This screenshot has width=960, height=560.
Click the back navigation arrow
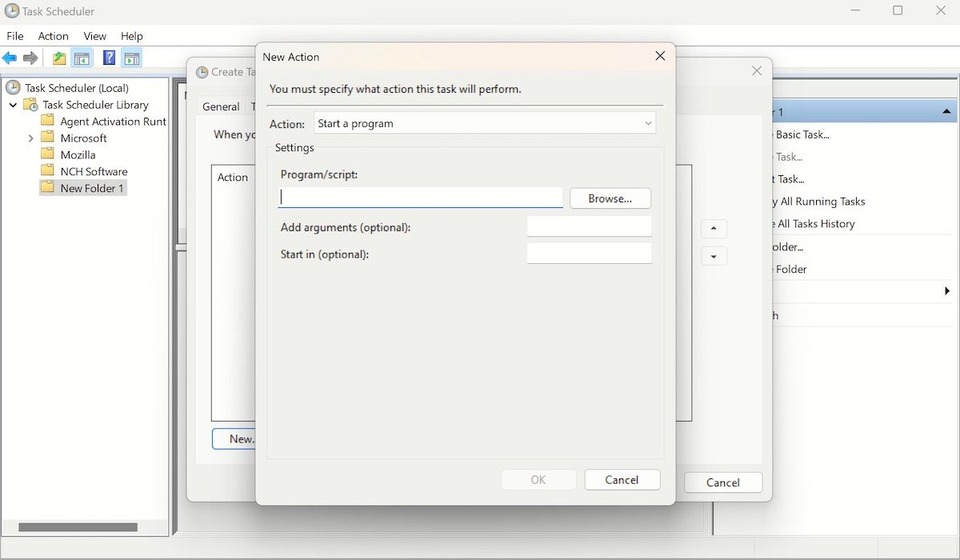[10, 58]
